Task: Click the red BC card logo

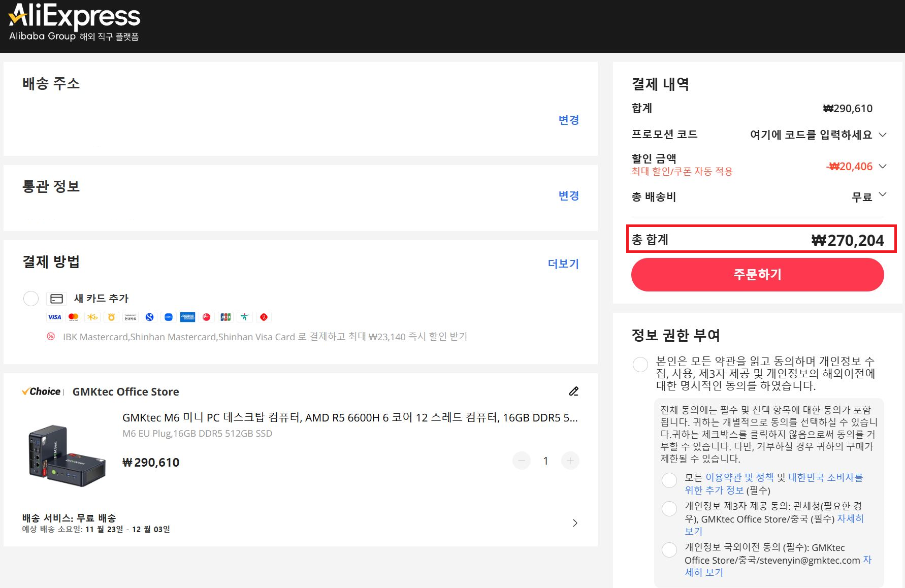Action: tap(207, 317)
